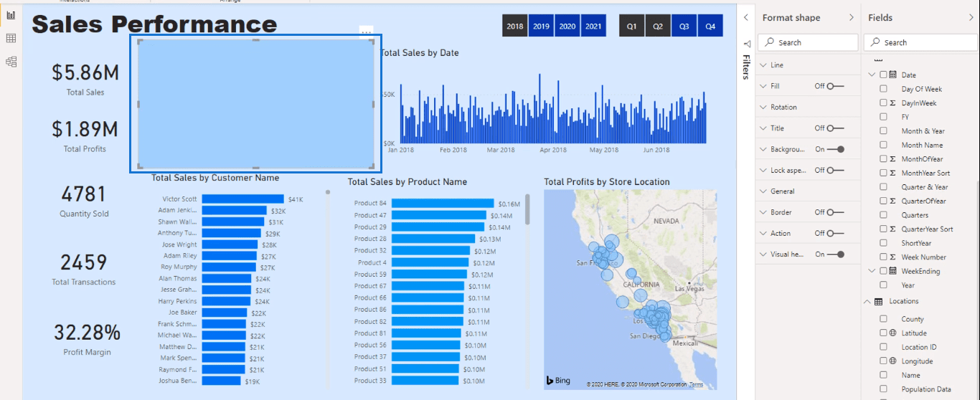Click the Date hierarchy calendar icon

click(893, 75)
